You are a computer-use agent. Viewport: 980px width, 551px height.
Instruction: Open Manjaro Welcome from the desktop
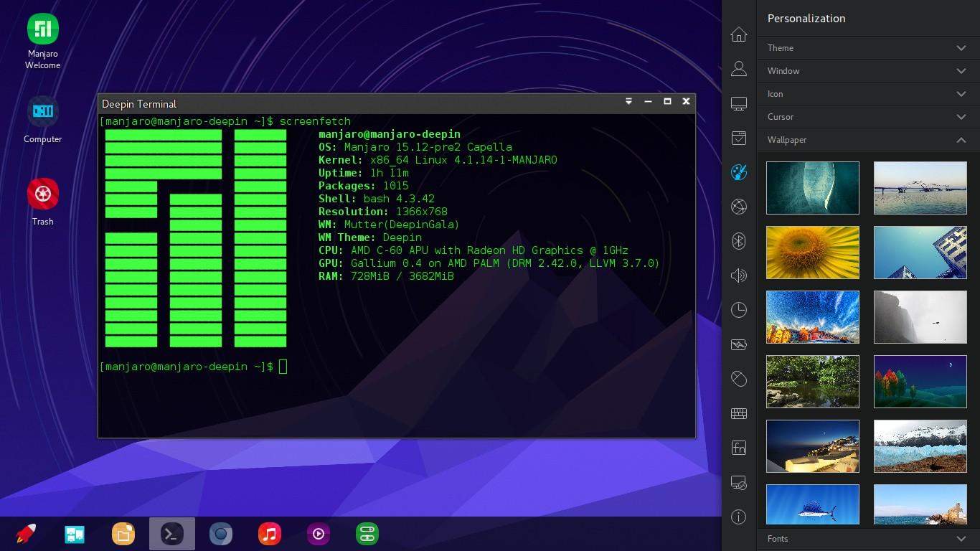click(42, 27)
